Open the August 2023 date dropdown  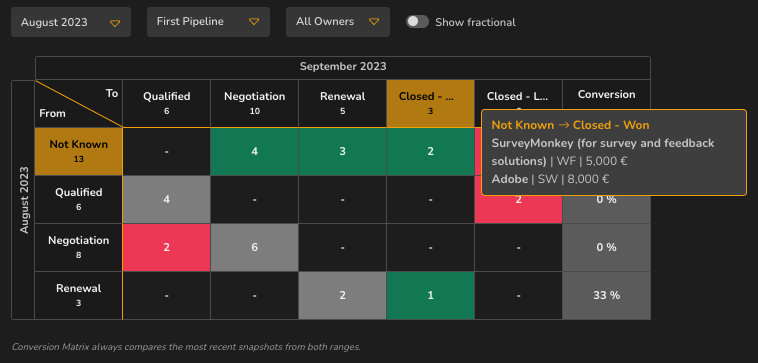tap(71, 22)
